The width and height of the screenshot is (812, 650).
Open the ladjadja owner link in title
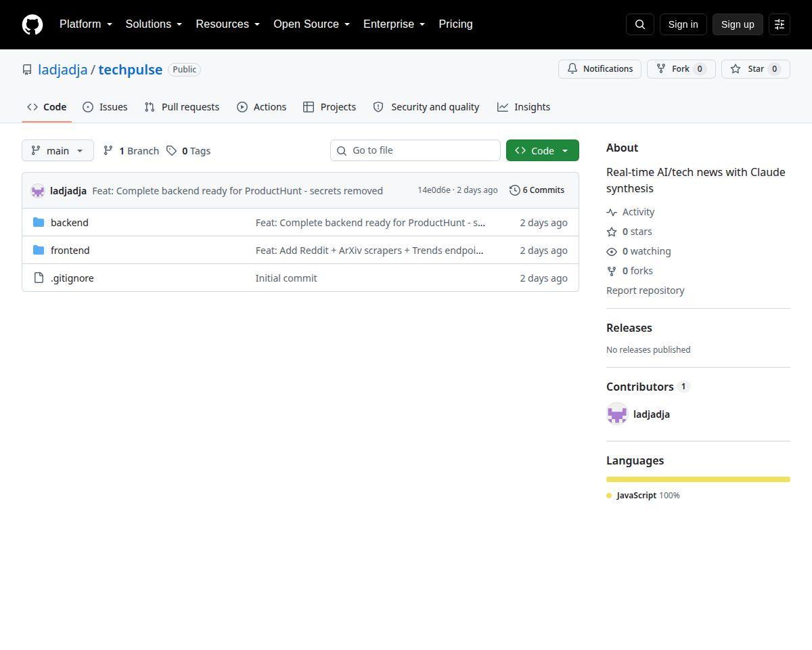pyautogui.click(x=62, y=70)
